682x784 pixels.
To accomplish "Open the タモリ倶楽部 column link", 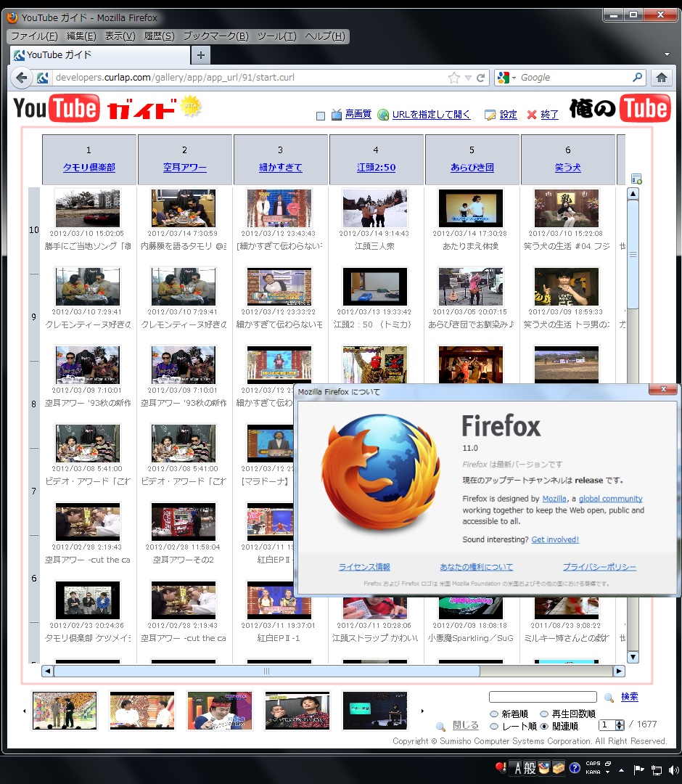I will [89, 168].
